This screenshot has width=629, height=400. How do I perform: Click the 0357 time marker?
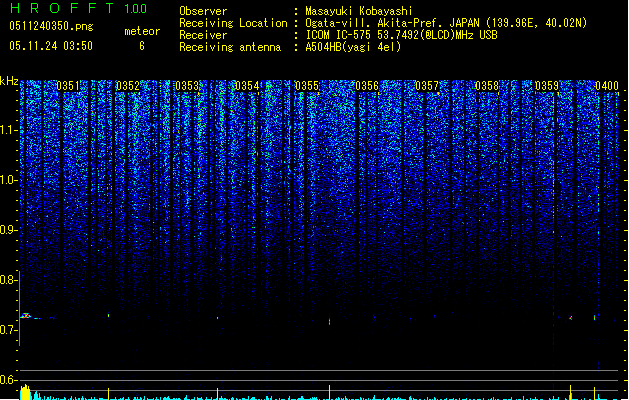tap(427, 86)
